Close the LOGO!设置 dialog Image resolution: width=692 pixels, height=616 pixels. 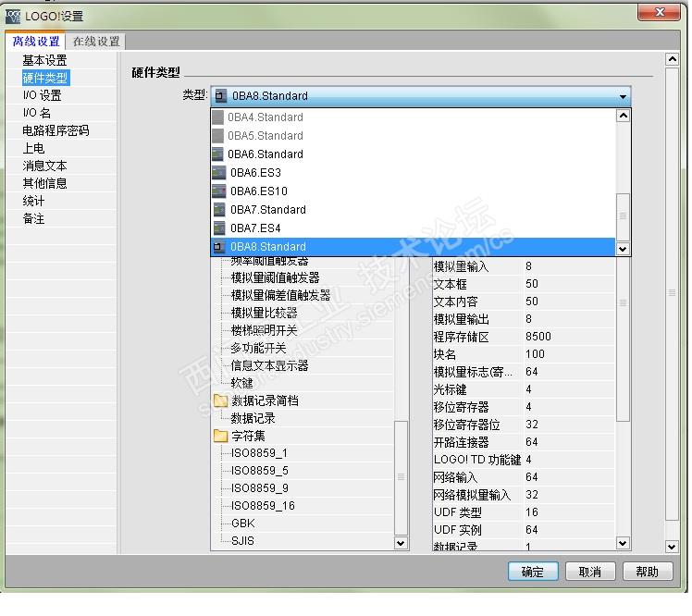click(x=660, y=12)
